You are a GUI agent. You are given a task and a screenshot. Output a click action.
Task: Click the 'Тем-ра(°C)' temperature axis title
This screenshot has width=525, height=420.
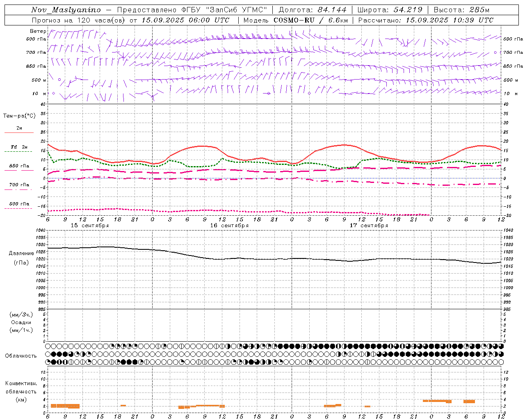19,116
